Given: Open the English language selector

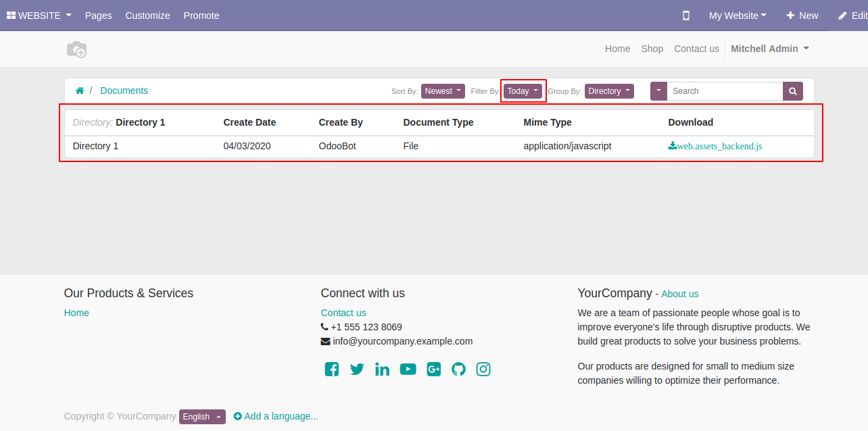Looking at the screenshot, I should coord(202,417).
